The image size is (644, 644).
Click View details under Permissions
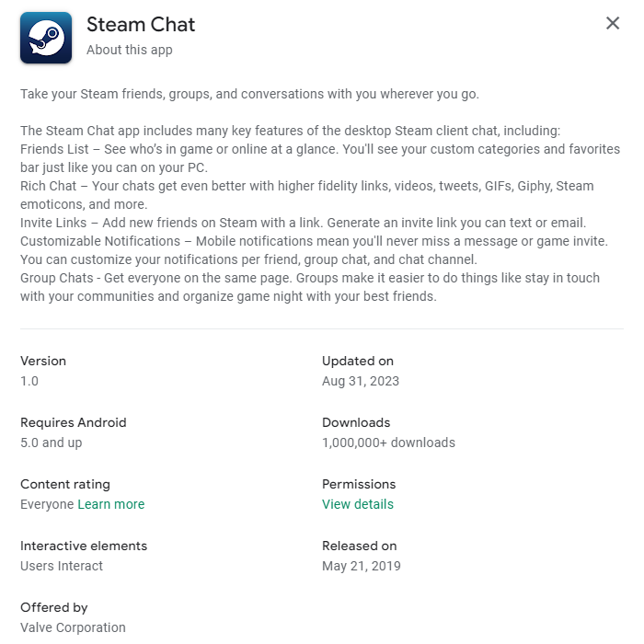point(357,504)
